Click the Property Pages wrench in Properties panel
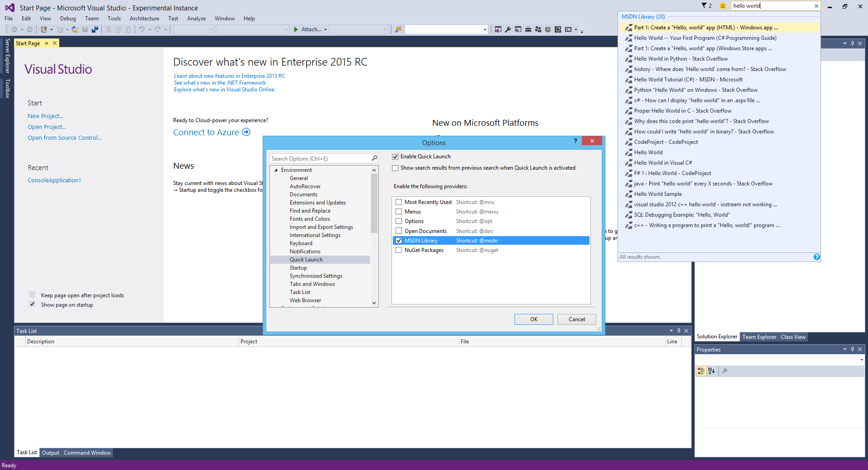 [725, 371]
